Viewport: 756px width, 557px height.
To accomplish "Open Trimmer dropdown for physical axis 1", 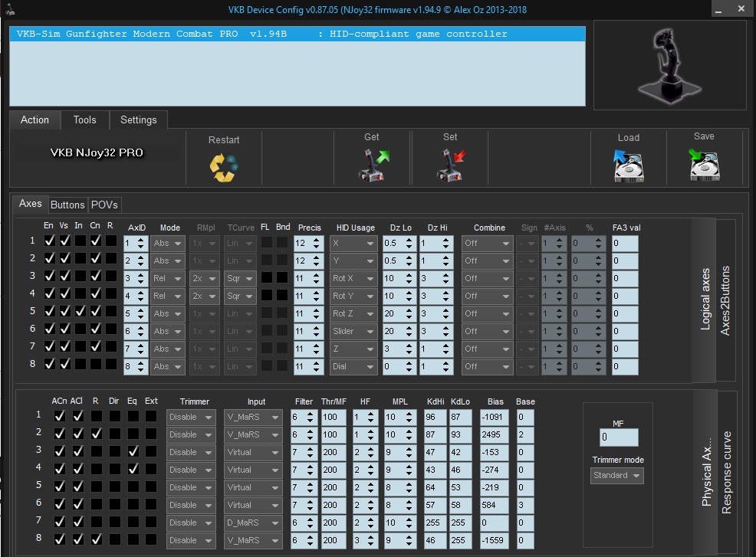I will (x=190, y=418).
